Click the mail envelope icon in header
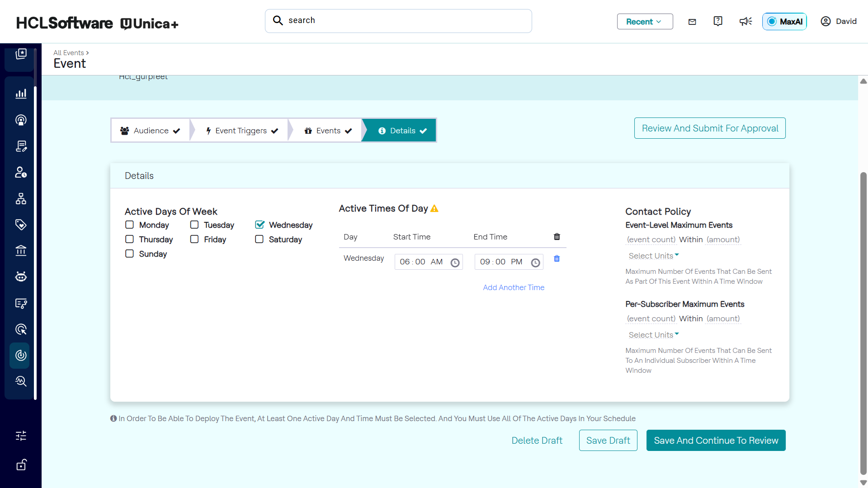Image resolution: width=868 pixels, height=488 pixels. 692,22
